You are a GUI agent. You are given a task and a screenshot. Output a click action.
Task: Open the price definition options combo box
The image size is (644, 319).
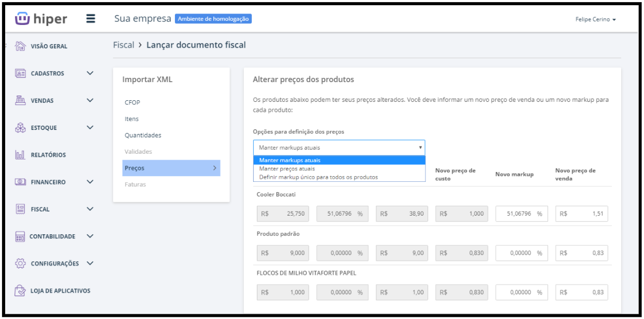(x=339, y=148)
